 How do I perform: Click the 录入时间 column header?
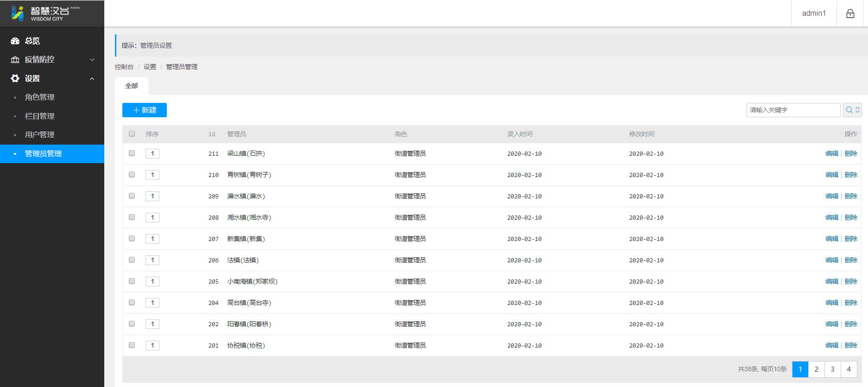520,134
